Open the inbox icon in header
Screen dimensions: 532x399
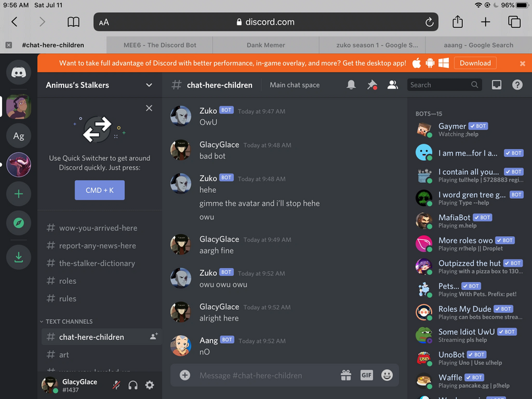496,85
